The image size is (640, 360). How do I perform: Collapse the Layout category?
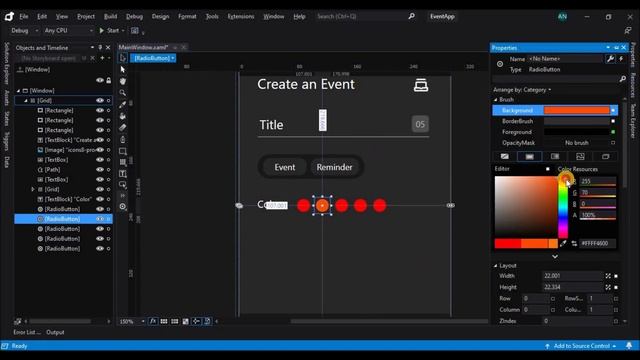pos(496,266)
